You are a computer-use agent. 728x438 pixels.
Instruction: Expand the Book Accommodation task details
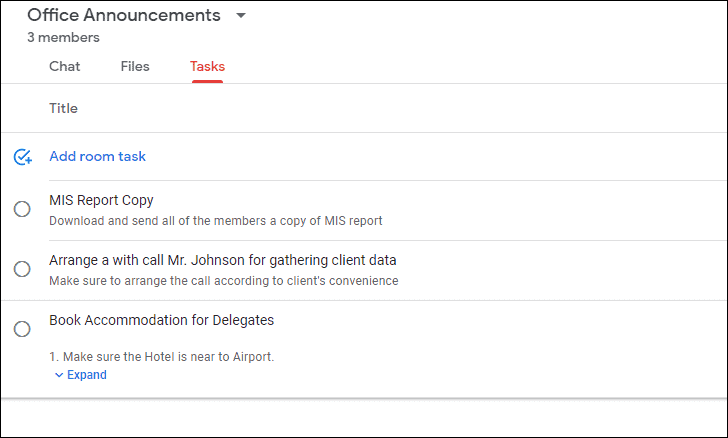pyautogui.click(x=81, y=375)
